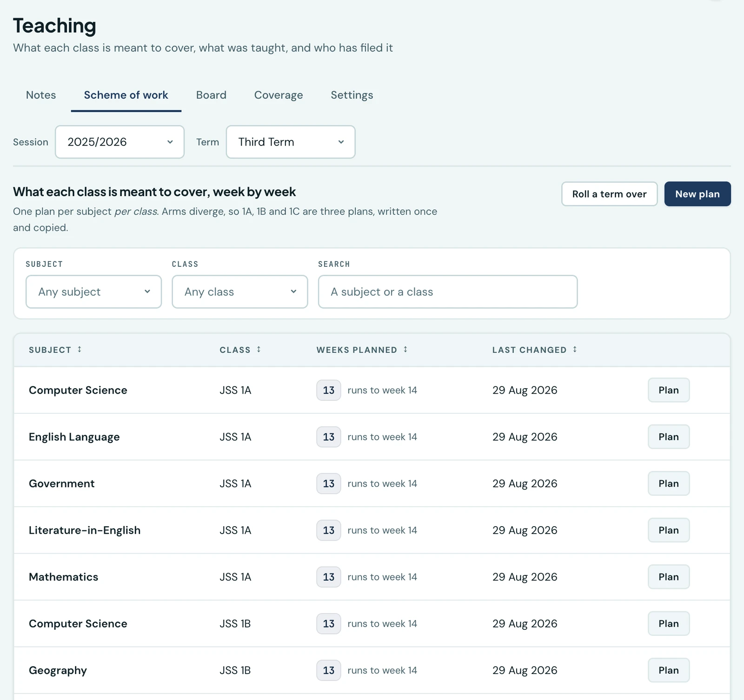
Task: Open the Session 2025/2026 dropdown
Action: pyautogui.click(x=120, y=142)
